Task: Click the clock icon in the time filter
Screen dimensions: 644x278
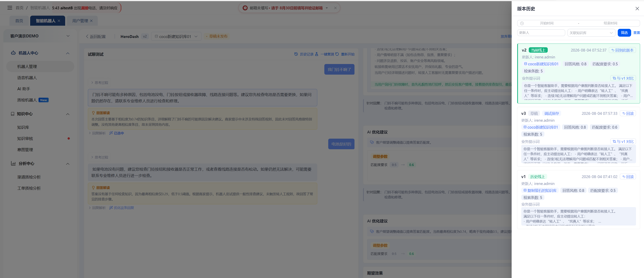Action: coord(522,23)
